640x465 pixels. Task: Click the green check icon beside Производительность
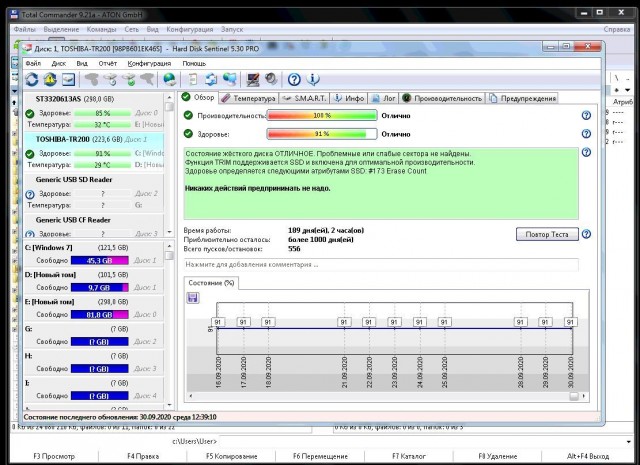(x=188, y=116)
